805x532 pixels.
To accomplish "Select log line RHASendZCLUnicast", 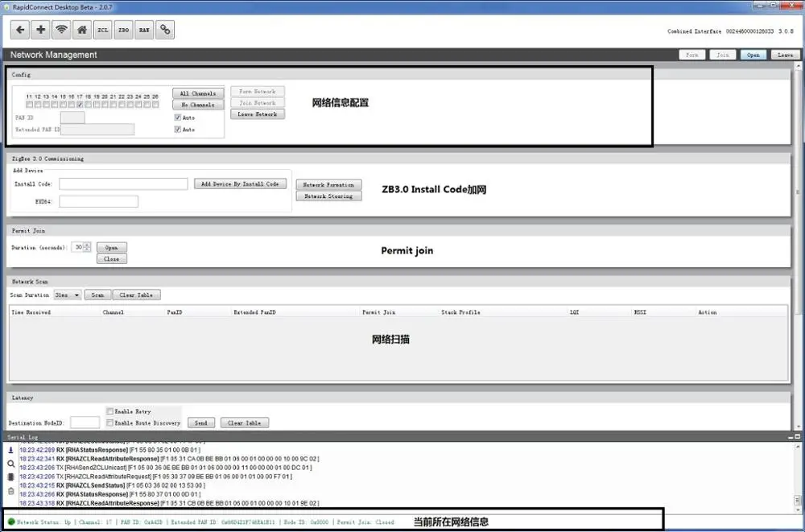I will [165, 468].
